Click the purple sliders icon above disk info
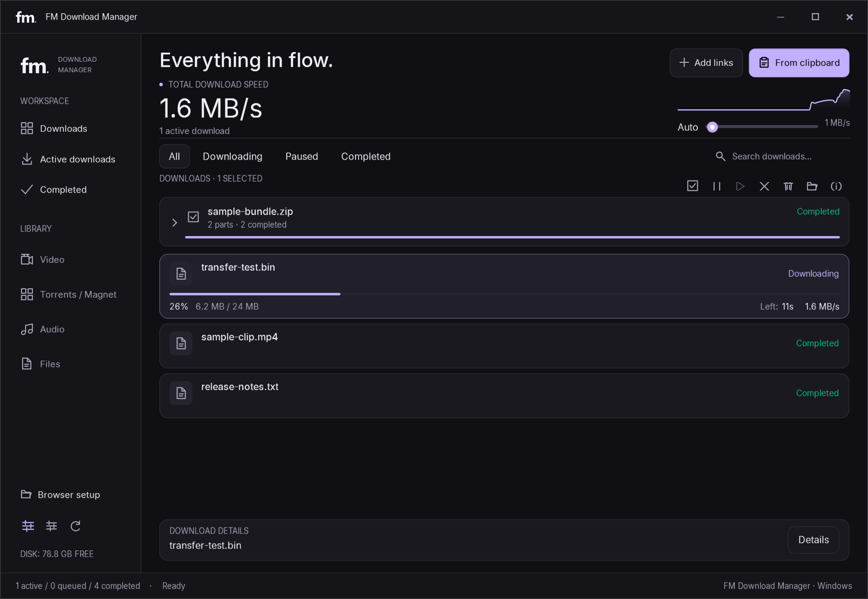 pyautogui.click(x=28, y=526)
